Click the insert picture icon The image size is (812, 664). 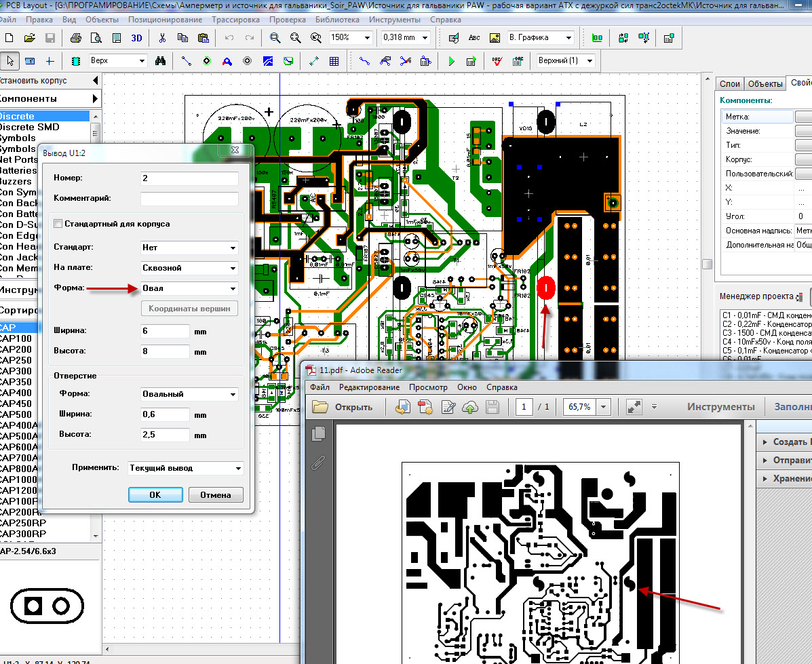(495, 38)
